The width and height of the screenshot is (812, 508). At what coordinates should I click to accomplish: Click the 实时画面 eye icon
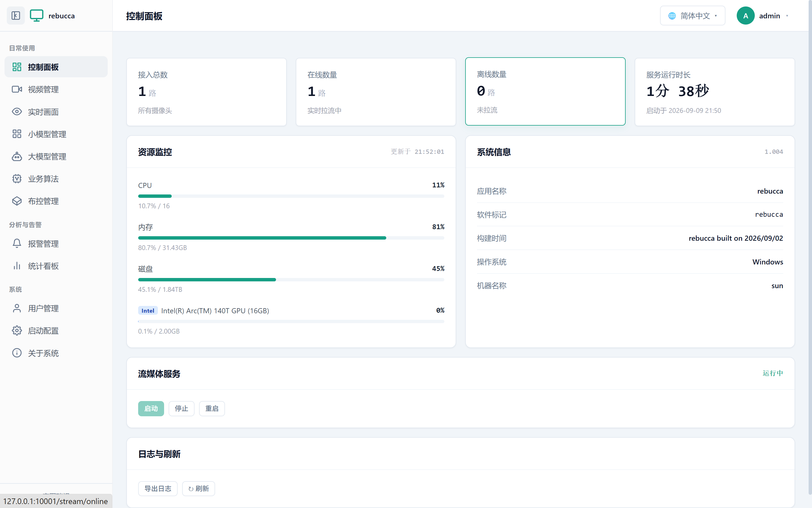17,111
